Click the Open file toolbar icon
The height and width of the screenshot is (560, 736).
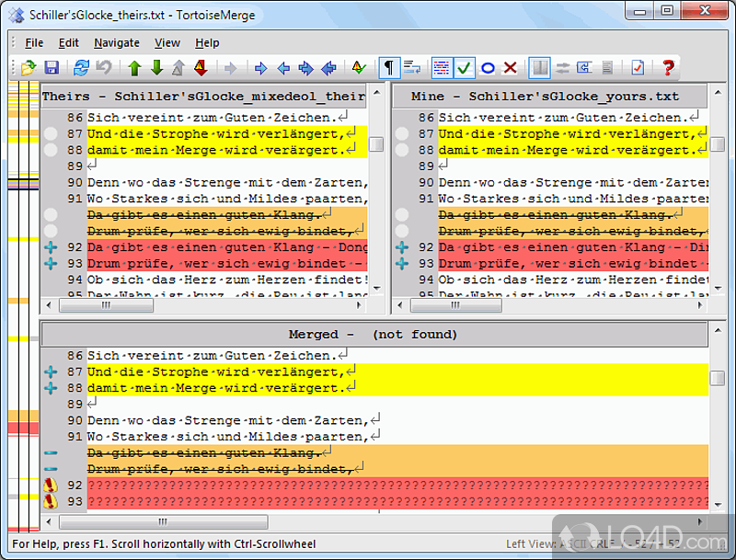[29, 68]
